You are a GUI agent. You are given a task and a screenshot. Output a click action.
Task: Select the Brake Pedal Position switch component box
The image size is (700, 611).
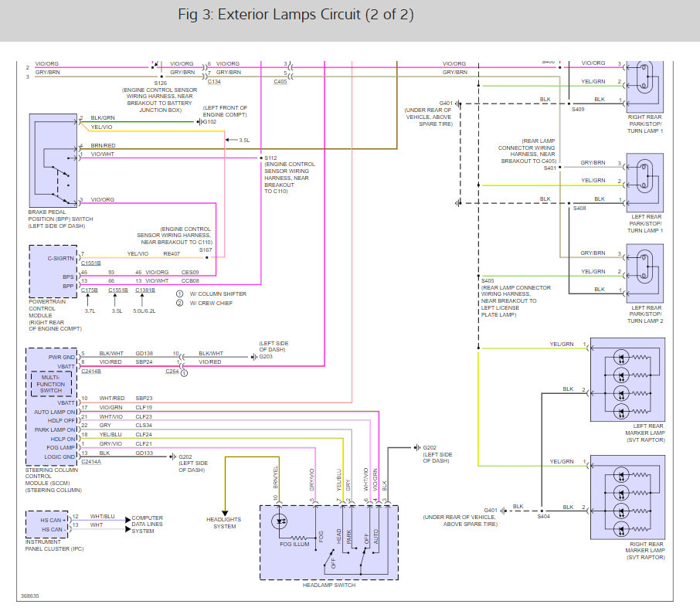pyautogui.click(x=53, y=160)
